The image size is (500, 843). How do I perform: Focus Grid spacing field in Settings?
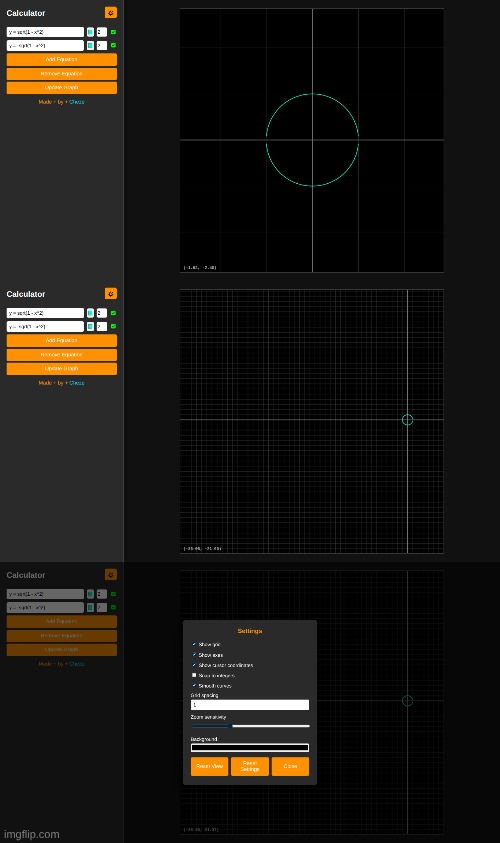pos(250,704)
